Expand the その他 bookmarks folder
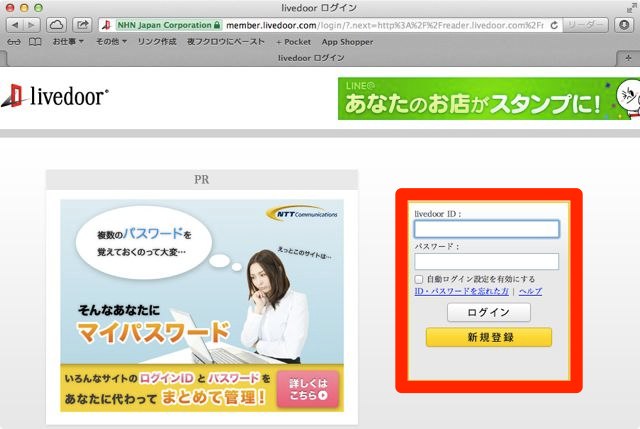This screenshot has width=640, height=429. pos(111,42)
